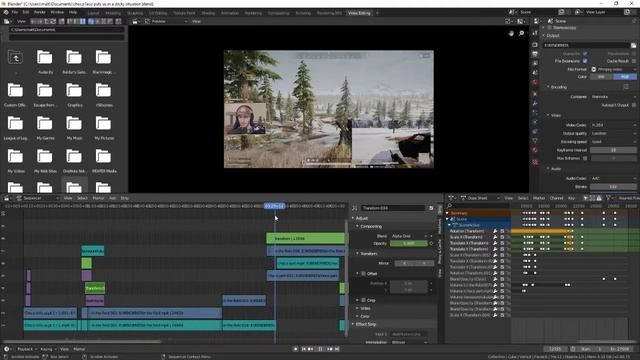Open the File Format dropdown

pos(613,69)
